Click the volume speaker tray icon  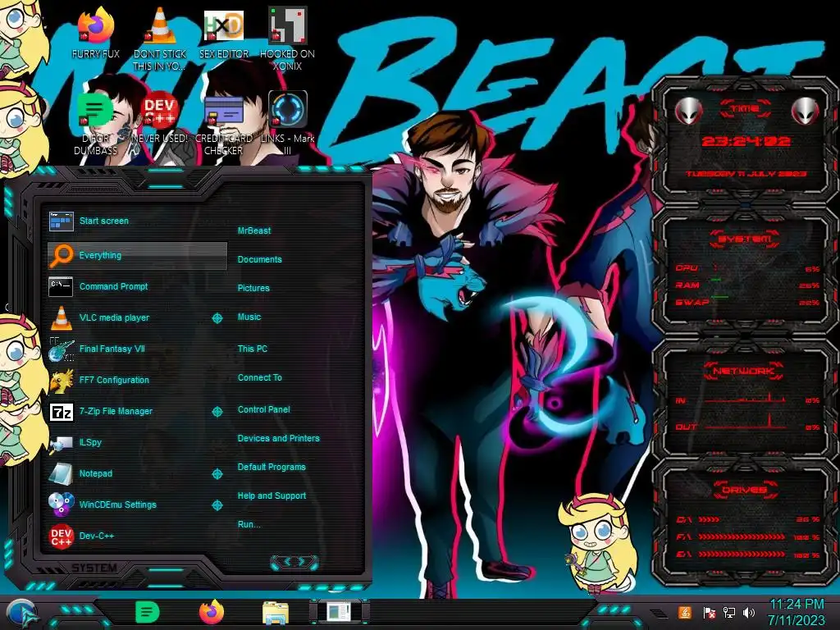(749, 612)
